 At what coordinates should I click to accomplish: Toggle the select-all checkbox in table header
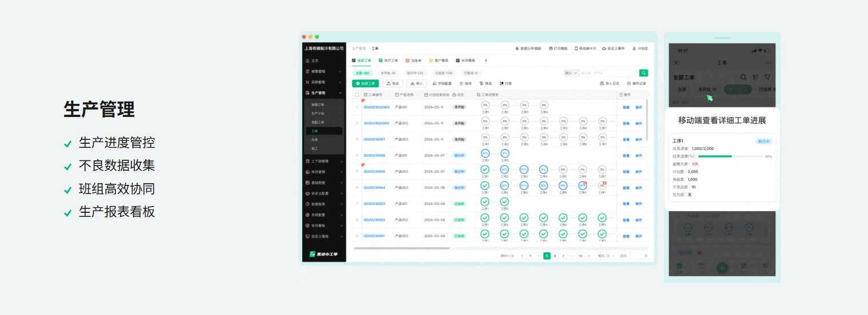tap(357, 95)
